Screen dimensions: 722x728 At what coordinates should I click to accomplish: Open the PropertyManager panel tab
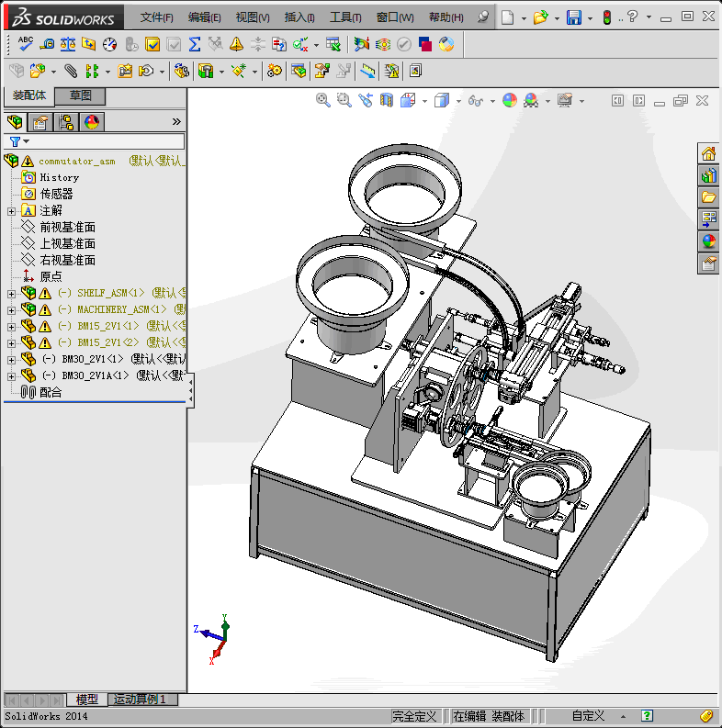[39, 122]
